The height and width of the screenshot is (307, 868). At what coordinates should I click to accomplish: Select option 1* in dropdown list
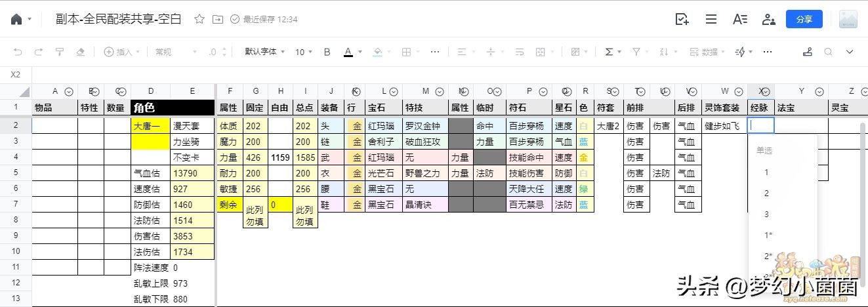point(783,235)
